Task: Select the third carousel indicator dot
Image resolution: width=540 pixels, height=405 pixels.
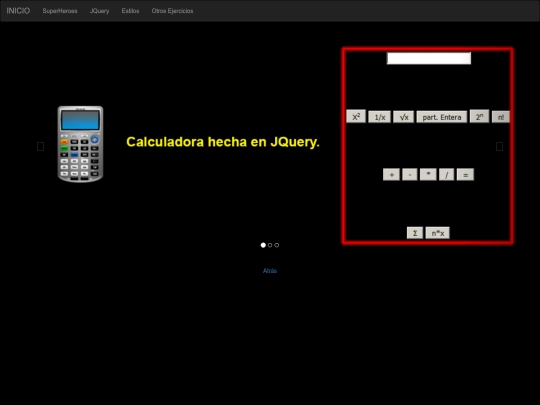Action: 277,245
